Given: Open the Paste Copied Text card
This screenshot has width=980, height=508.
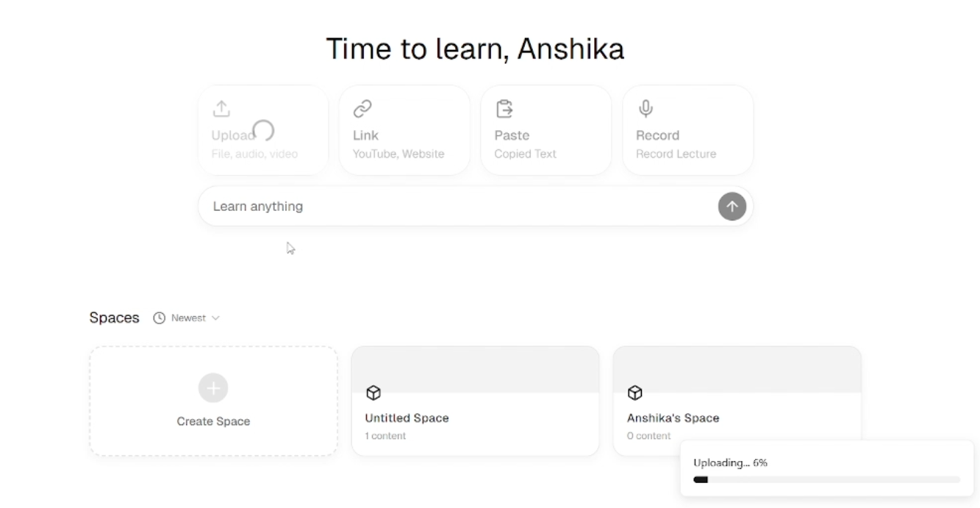Looking at the screenshot, I should [546, 130].
